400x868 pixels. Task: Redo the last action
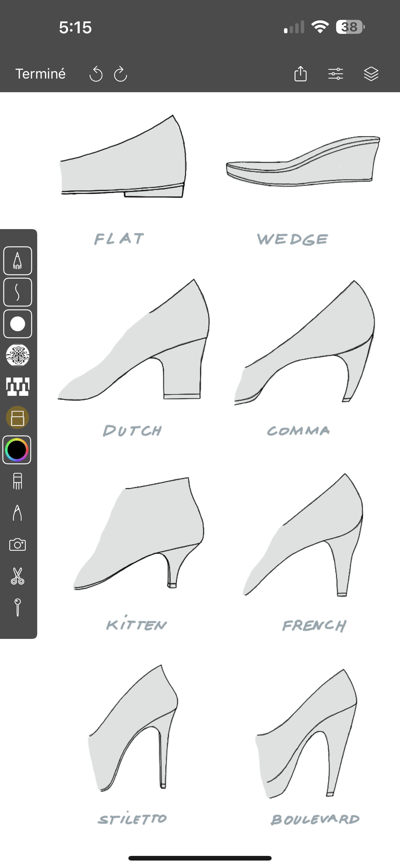coord(120,74)
